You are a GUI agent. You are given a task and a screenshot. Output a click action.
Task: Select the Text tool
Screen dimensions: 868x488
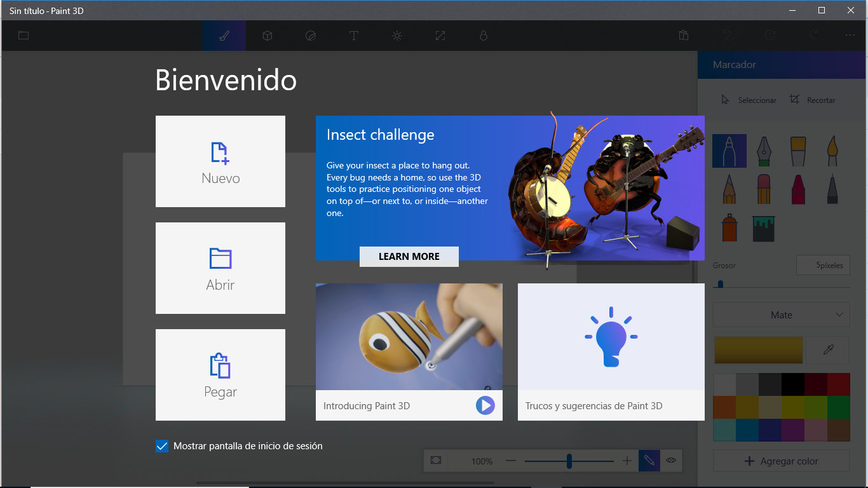[353, 36]
